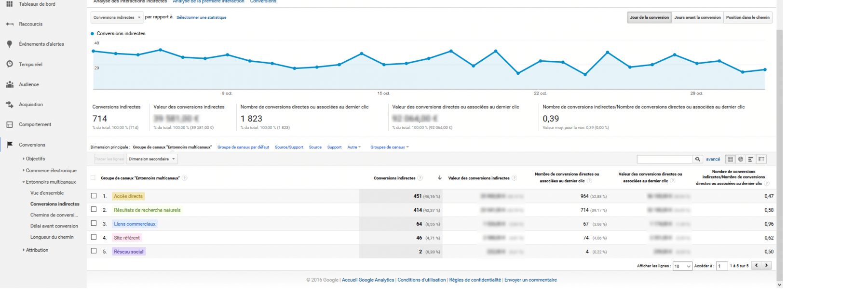Select the Support dimension link

[334, 147]
